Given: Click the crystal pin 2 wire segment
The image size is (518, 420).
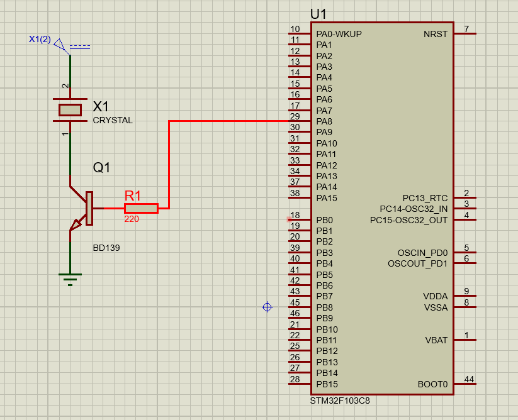Looking at the screenshot, I should (70, 71).
